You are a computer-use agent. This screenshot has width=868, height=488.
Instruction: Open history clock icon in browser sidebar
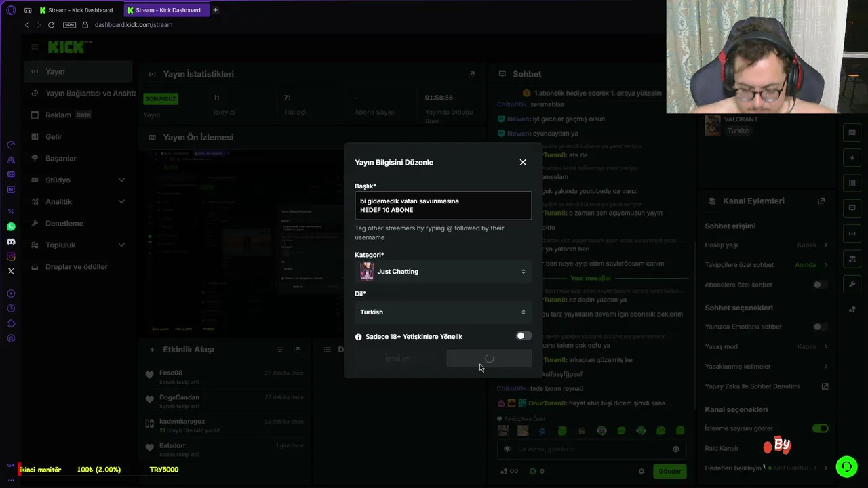click(11, 308)
